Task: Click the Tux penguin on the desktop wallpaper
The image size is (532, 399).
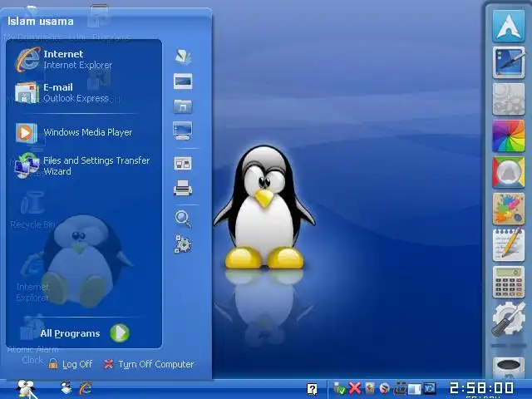Action: (264, 207)
